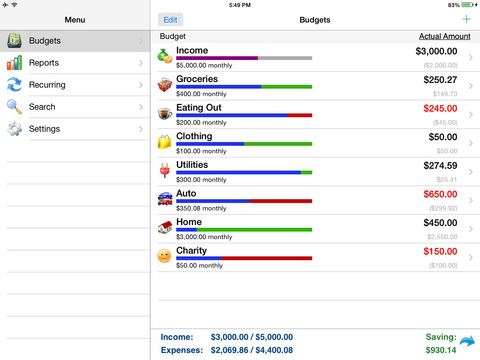Image resolution: width=480 pixels, height=360 pixels.
Task: Tap the Charity smiley face icon
Action: [x=164, y=256]
